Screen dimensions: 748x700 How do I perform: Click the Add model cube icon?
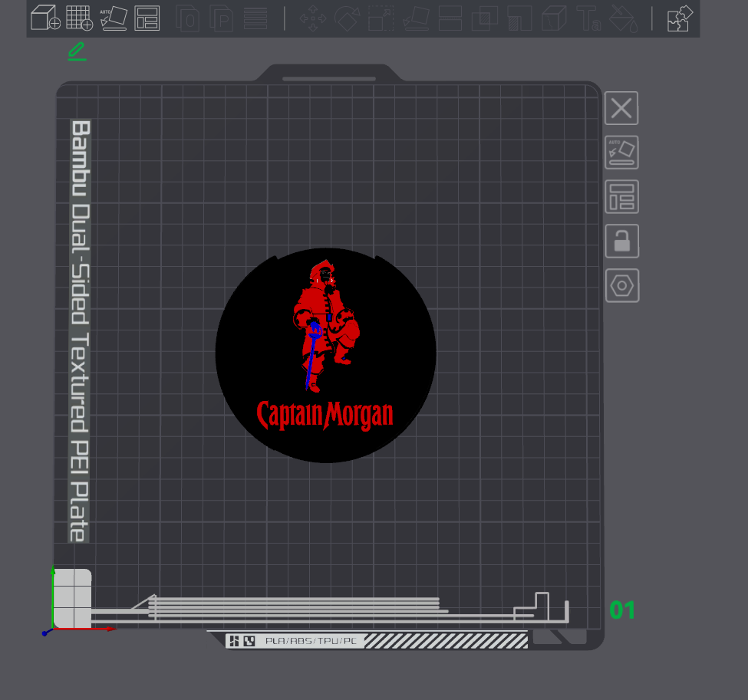45,18
